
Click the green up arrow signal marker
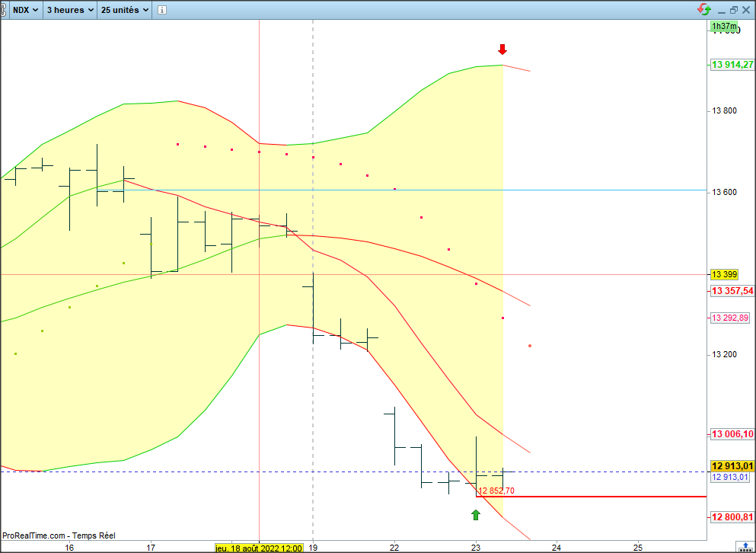coord(476,515)
